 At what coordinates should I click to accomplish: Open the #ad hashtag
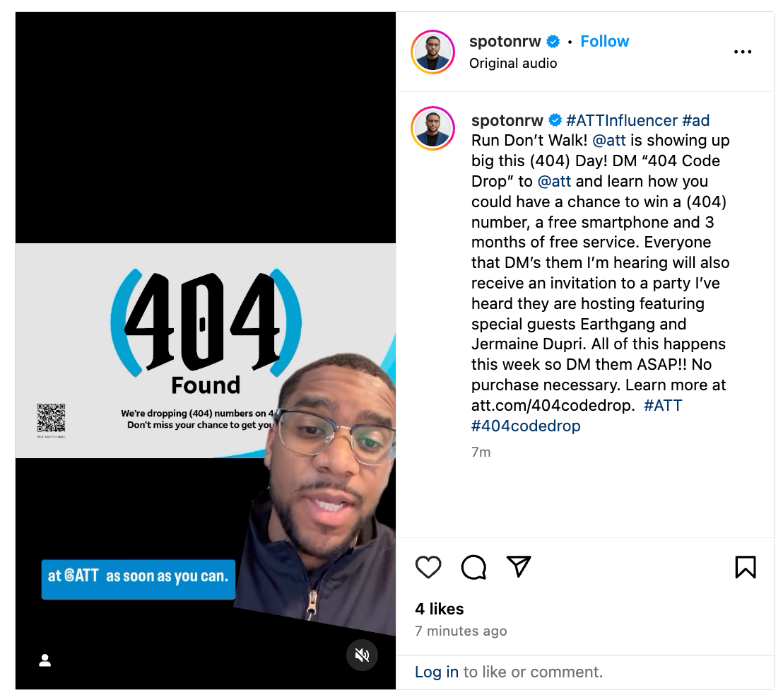pos(695,120)
